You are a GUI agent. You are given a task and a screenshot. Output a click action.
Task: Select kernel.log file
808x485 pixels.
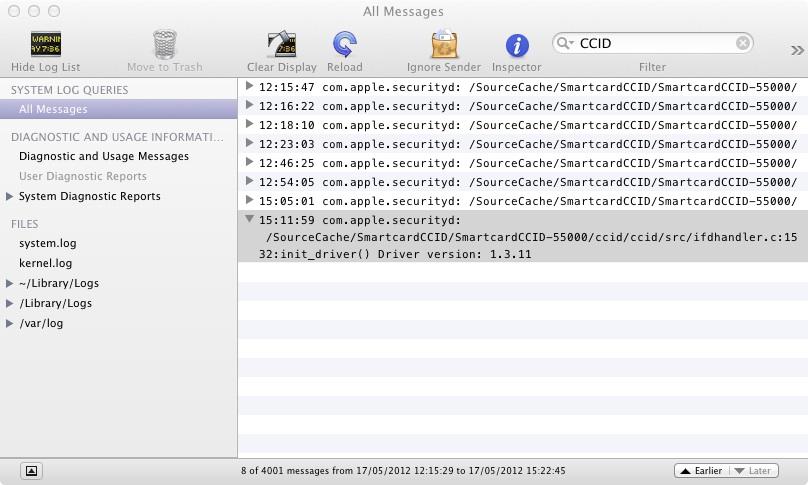pos(45,263)
